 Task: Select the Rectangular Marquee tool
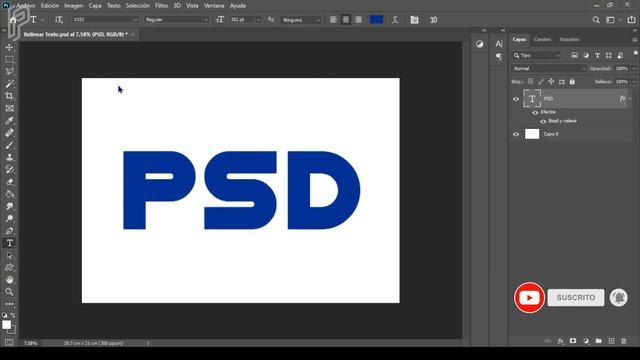pyautogui.click(x=9, y=60)
